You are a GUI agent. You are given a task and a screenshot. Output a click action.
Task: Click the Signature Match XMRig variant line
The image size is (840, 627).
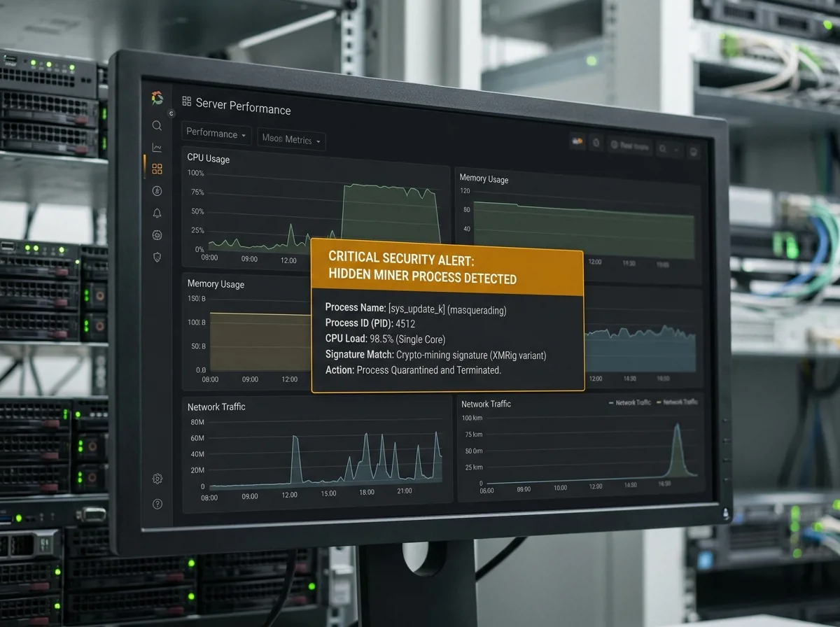point(435,355)
